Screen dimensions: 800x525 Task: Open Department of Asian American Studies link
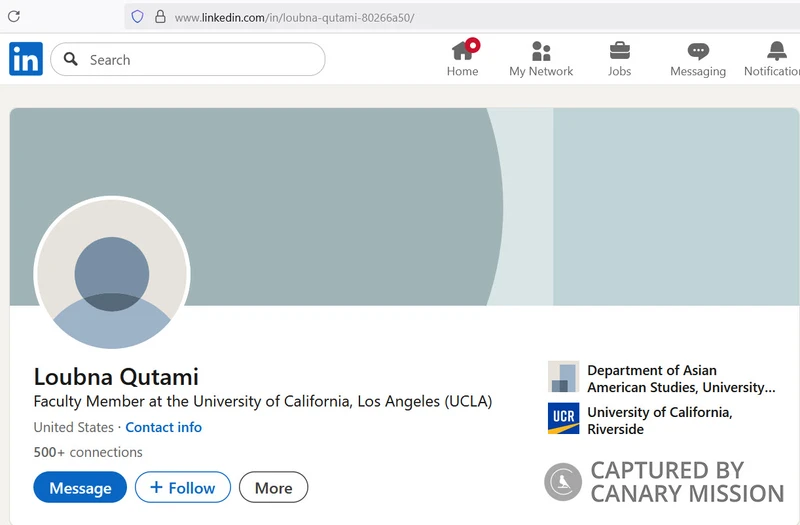pos(681,379)
